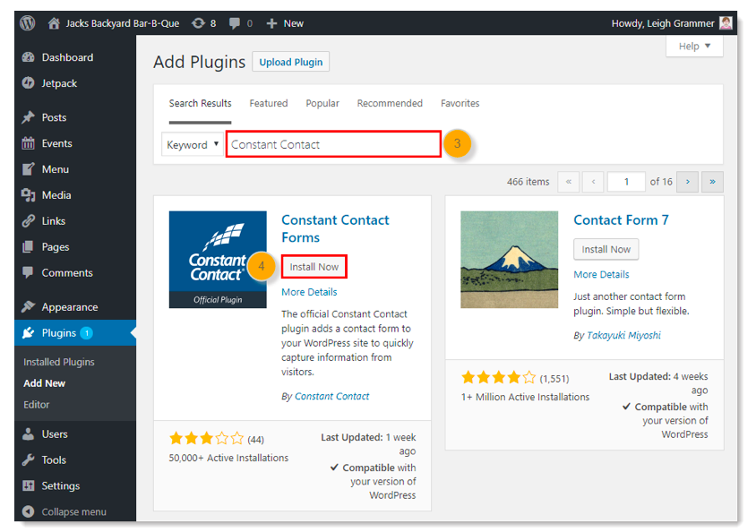Switch to the Favorites tab
The image size is (756, 532).
click(x=460, y=103)
